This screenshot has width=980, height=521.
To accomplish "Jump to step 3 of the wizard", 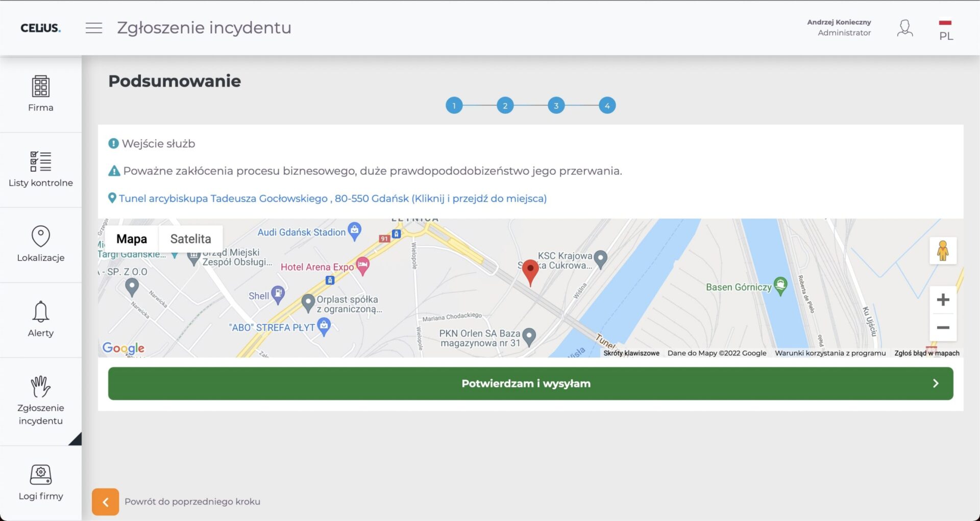I will click(556, 106).
